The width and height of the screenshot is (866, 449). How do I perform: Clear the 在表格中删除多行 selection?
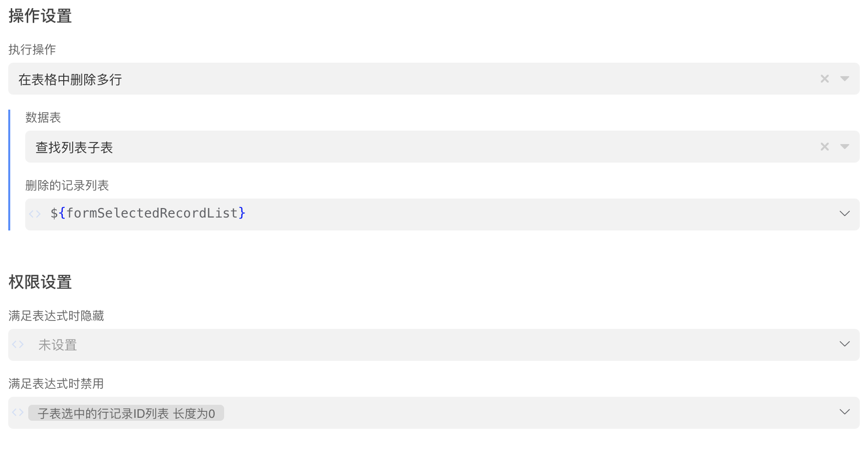point(824,79)
